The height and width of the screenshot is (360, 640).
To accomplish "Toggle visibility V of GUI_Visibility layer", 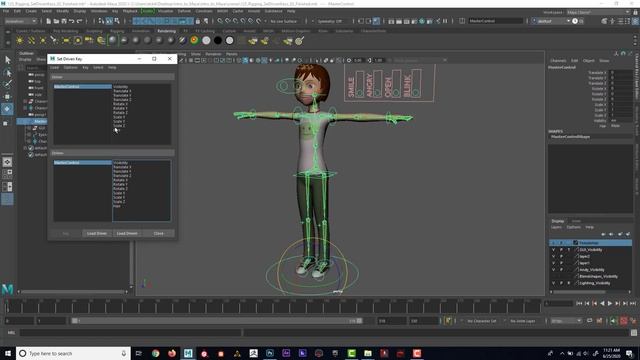I will (x=553, y=250).
